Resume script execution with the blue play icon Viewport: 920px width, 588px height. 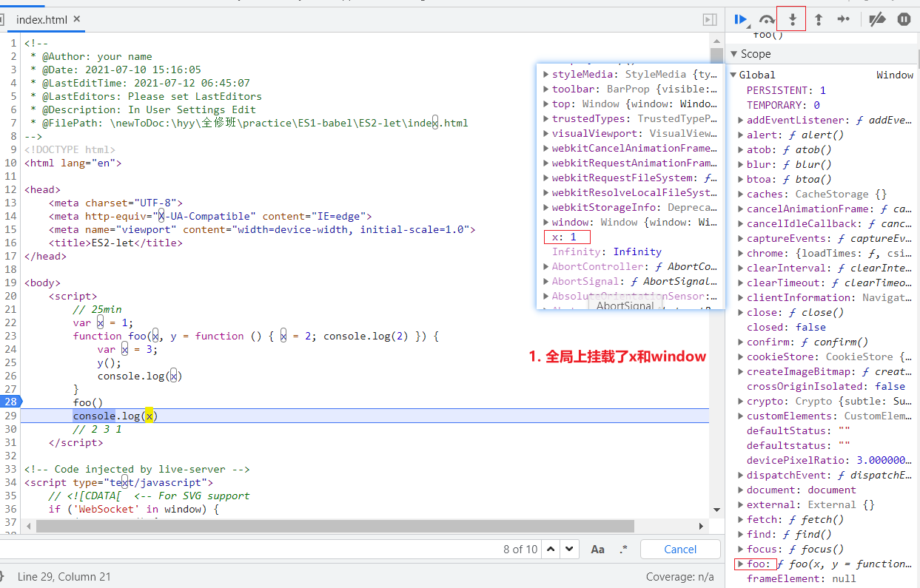point(741,20)
